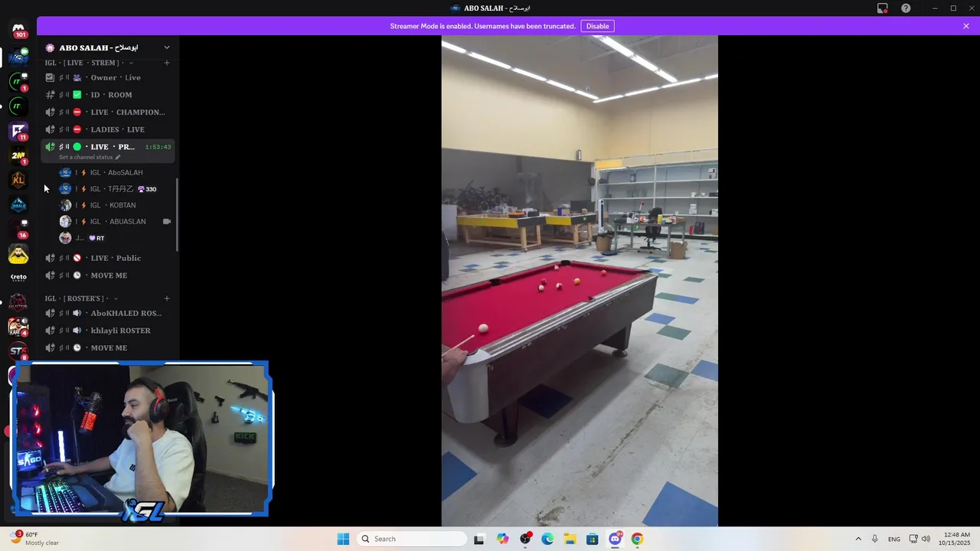Click the 1:53:43 channel timer
This screenshot has height=551, width=980.
158,147
